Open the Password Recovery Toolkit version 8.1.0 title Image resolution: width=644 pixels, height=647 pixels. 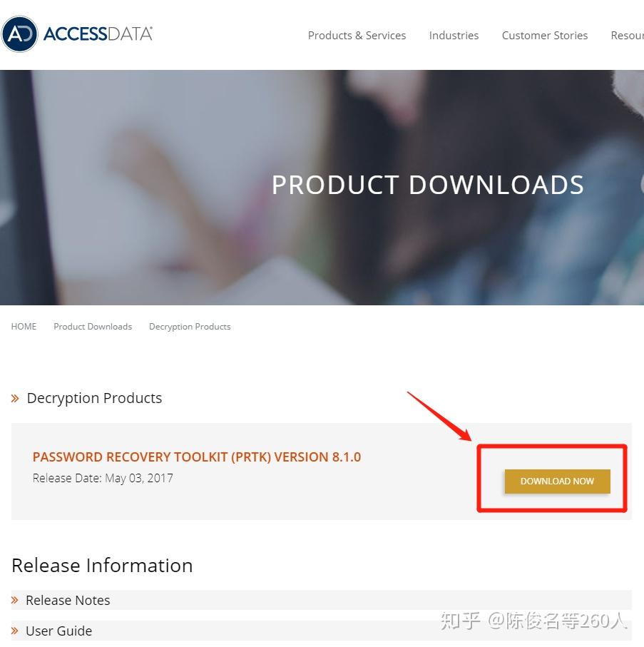tap(197, 457)
